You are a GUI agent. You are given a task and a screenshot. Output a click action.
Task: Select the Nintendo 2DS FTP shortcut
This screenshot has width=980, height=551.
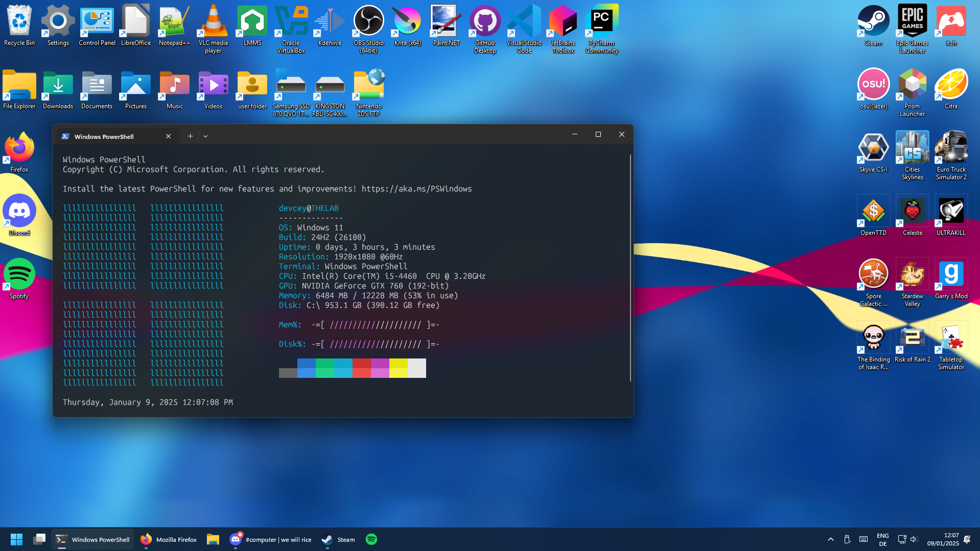tap(368, 92)
